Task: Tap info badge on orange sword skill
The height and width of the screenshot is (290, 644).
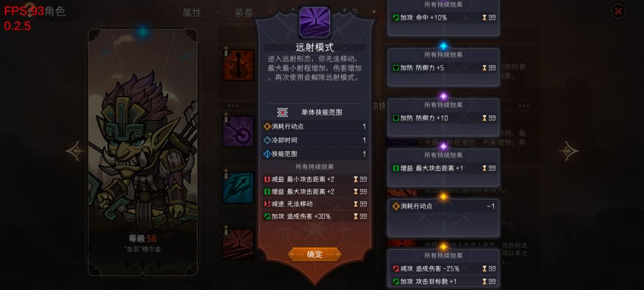Action: (225, 52)
